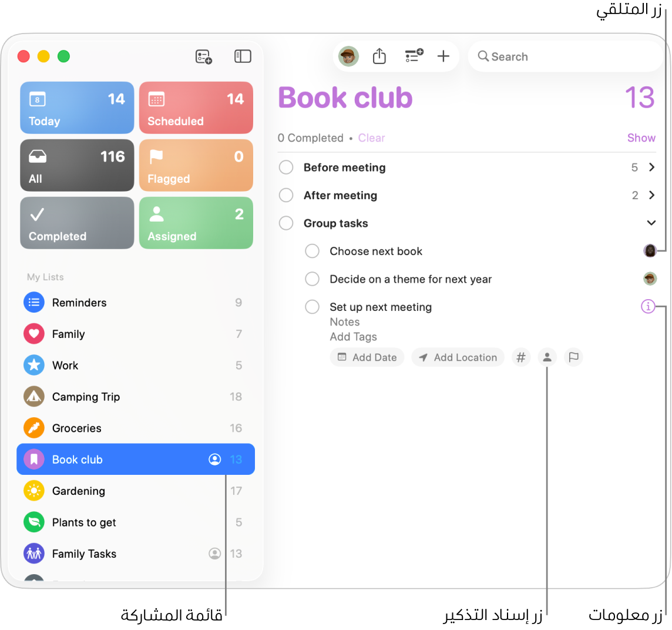The width and height of the screenshot is (672, 630).
Task: Collapse the Group tasks section chevron
Action: (x=651, y=223)
